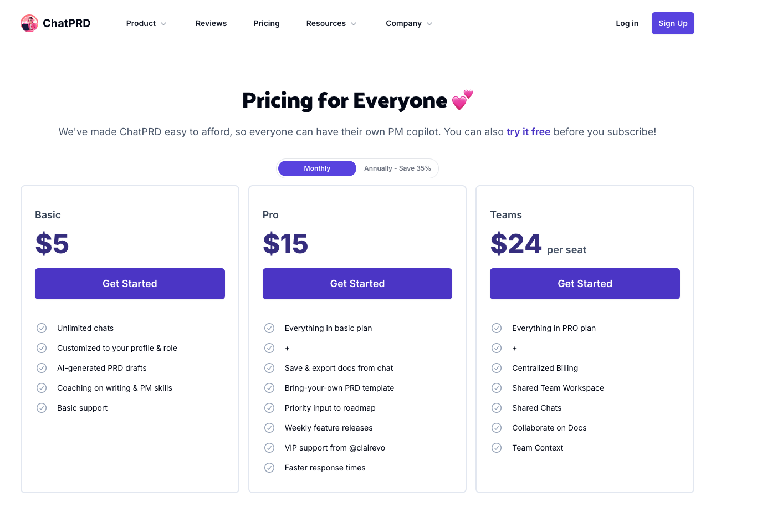Click check icon beside AI-generated PRD drafts
This screenshot has width=762, height=532.
pyautogui.click(x=42, y=368)
